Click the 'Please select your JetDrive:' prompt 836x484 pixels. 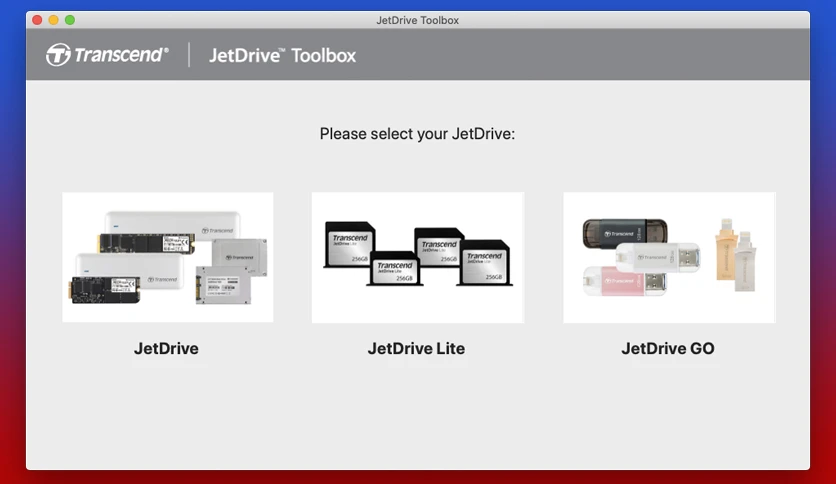click(417, 134)
